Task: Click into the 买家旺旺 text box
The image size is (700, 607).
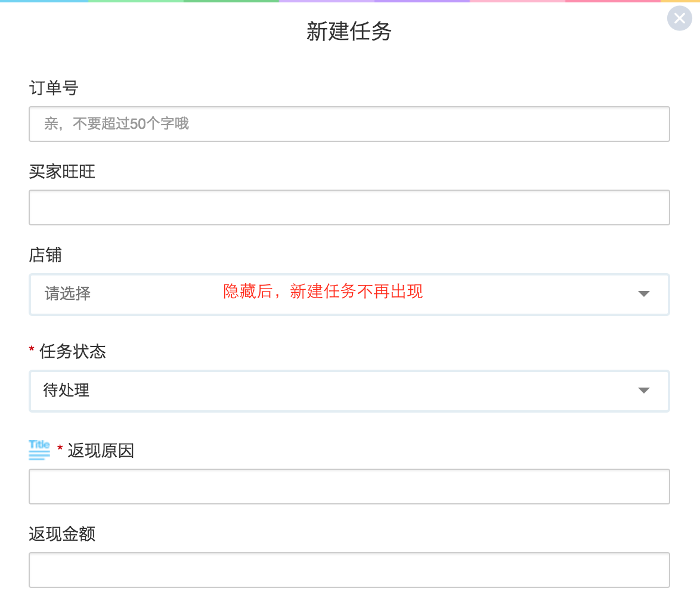Action: 349,208
